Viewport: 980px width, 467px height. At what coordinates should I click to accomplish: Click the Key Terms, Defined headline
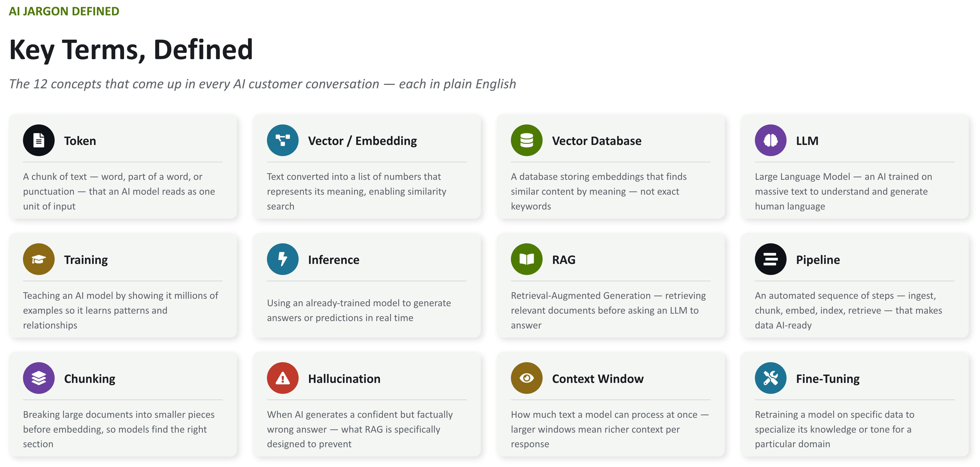(131, 49)
